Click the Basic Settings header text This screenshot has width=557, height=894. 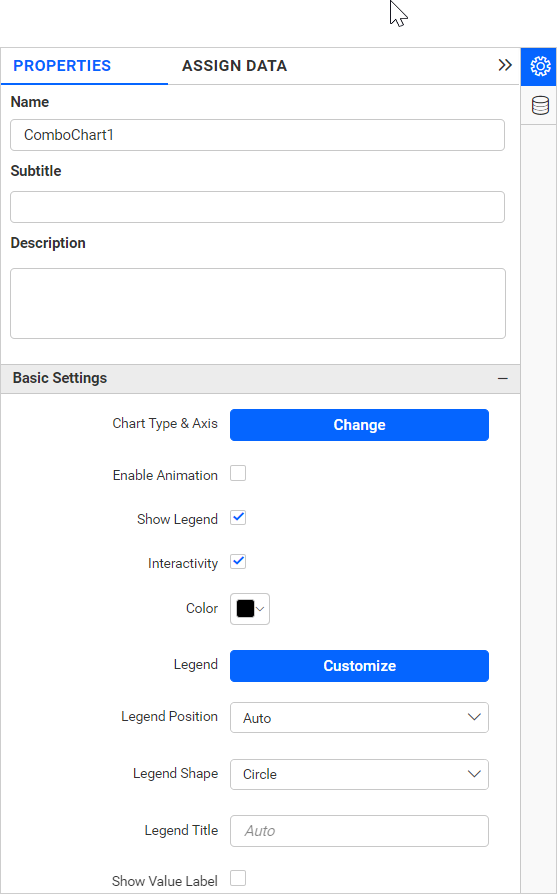tap(60, 378)
